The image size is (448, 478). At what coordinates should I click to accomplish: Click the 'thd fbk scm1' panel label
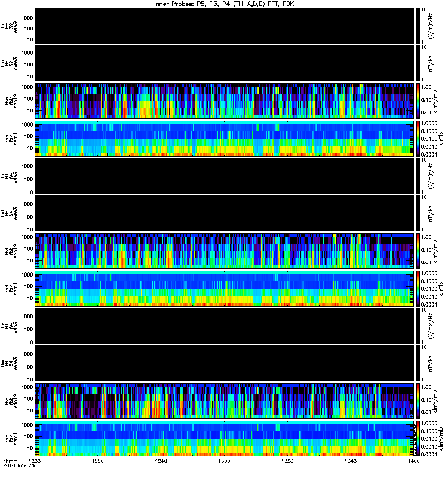pos(11,289)
